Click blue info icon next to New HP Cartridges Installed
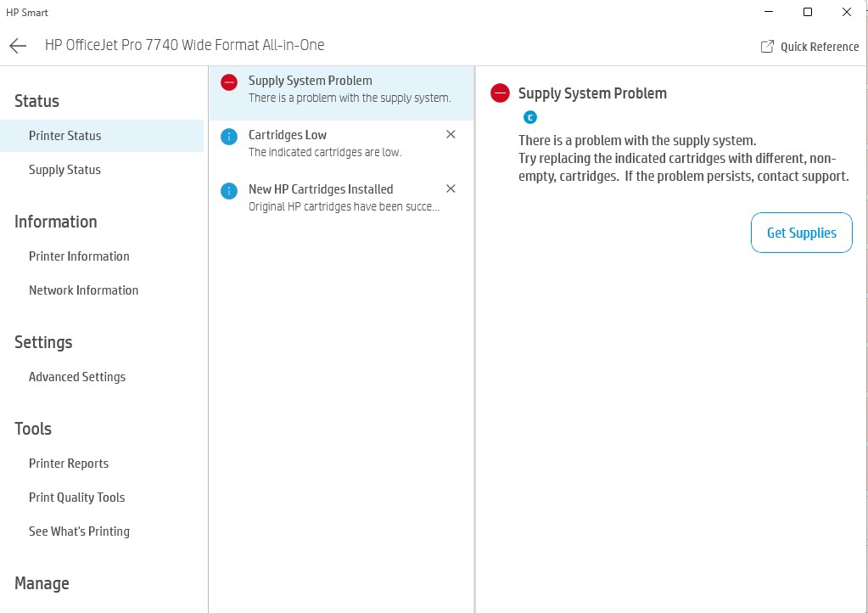 point(229,191)
